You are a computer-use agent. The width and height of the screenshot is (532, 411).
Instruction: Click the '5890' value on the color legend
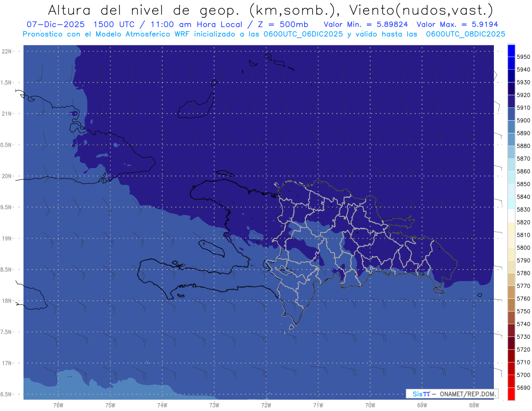pos(523,133)
